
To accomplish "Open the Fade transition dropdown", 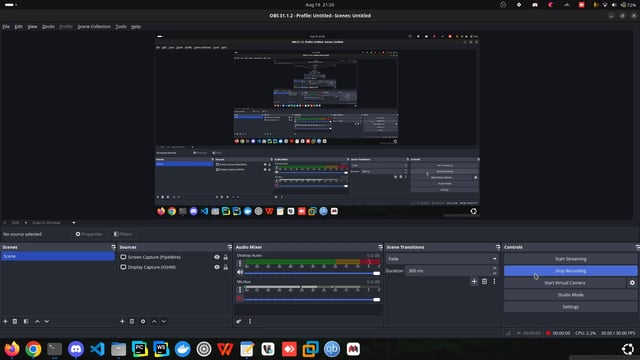I will point(442,259).
